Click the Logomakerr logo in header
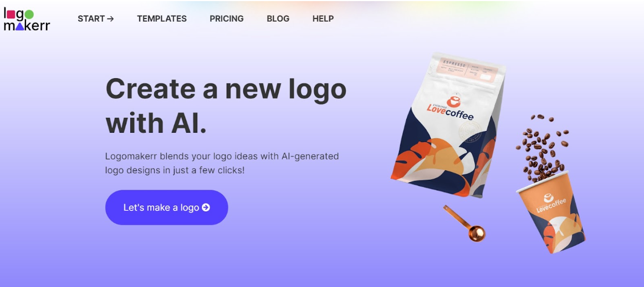 [27, 19]
